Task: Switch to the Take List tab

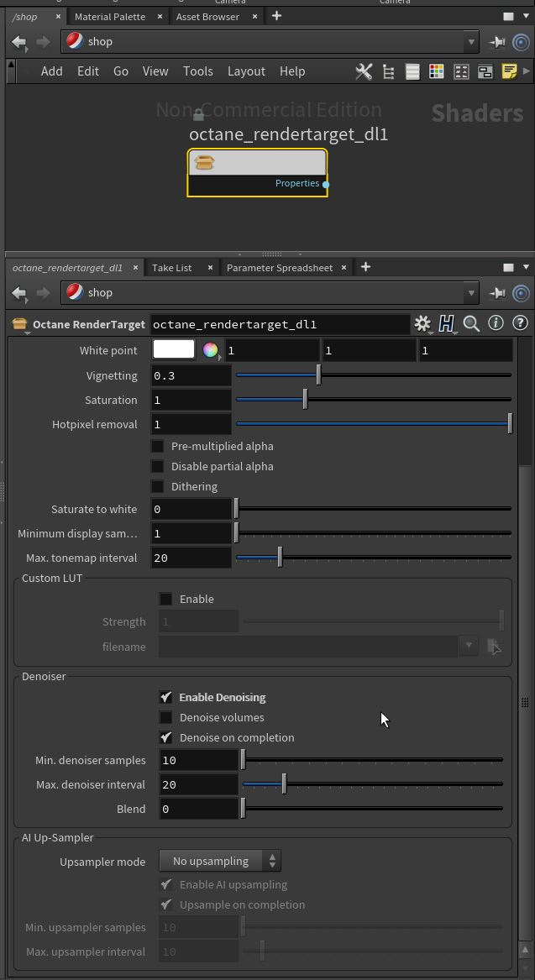Action: (x=172, y=268)
